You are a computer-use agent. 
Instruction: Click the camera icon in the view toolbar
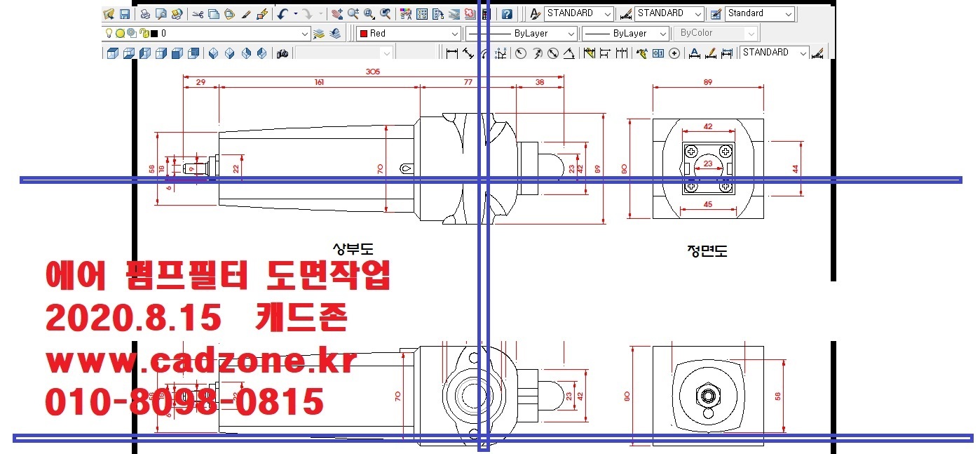(x=283, y=53)
